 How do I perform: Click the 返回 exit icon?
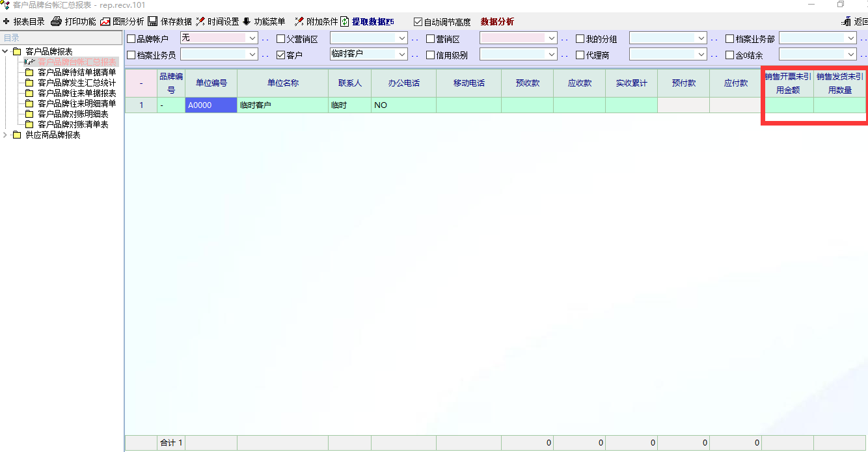[x=846, y=21]
